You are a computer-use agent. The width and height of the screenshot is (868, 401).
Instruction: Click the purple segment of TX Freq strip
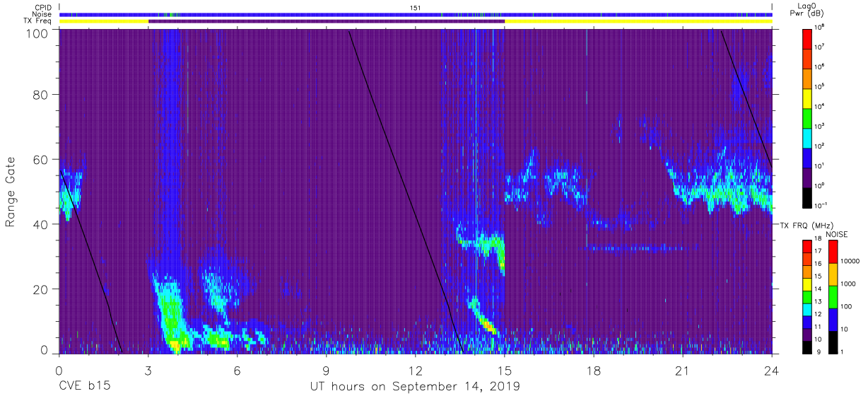327,21
